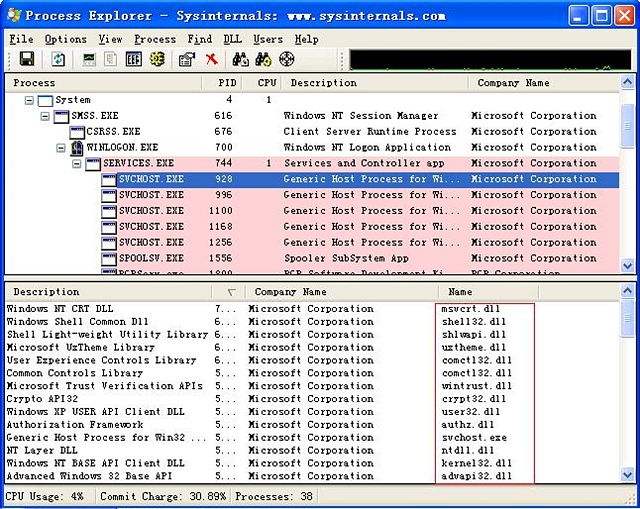Click lower pane scrollbar up arrow
This screenshot has width=640, height=509.
pyautogui.click(x=627, y=291)
